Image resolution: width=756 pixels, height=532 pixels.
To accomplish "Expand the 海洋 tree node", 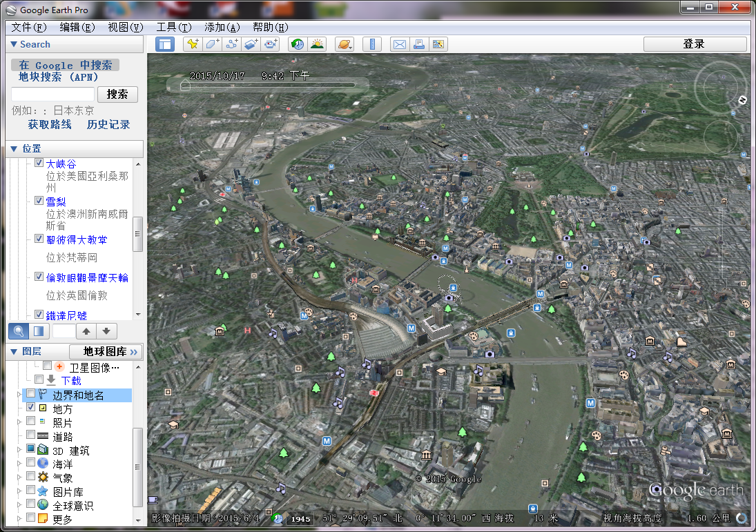I will pos(19,464).
